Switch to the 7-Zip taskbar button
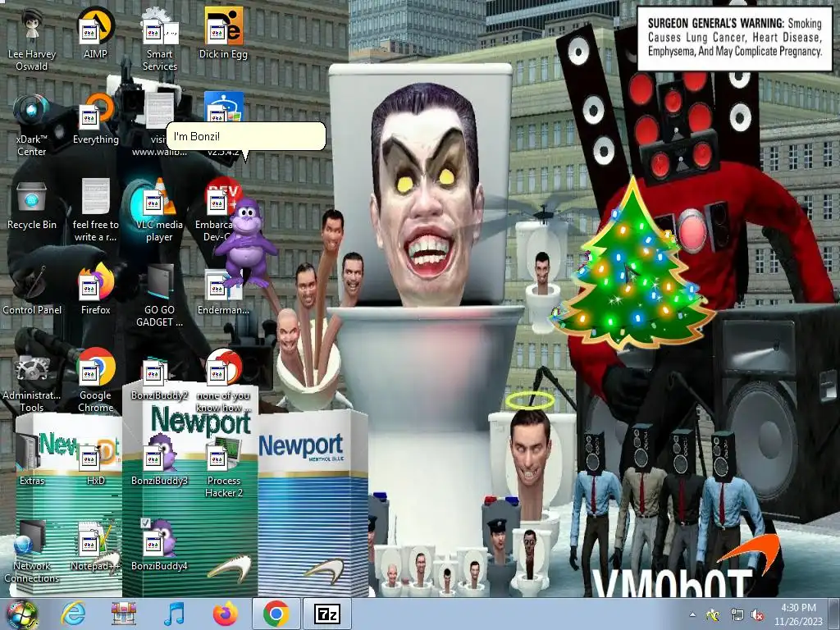Screen dimensions: 840x630 (x=327, y=614)
